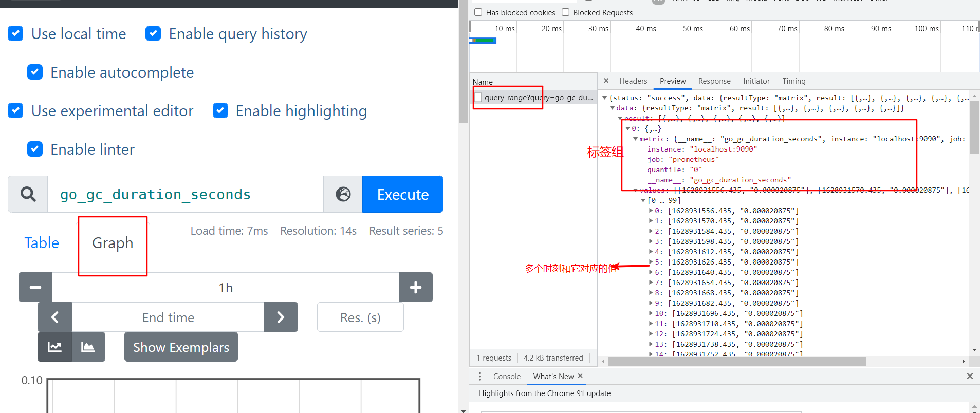
Task: Decrease the time range with the minus button
Action: point(35,287)
